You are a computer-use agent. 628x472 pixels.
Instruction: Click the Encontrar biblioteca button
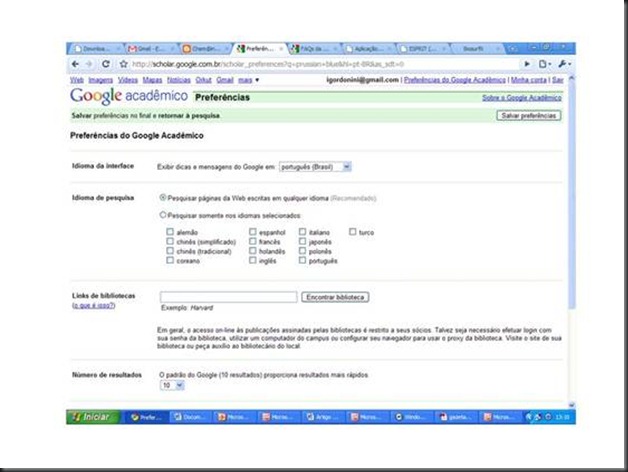click(x=335, y=297)
